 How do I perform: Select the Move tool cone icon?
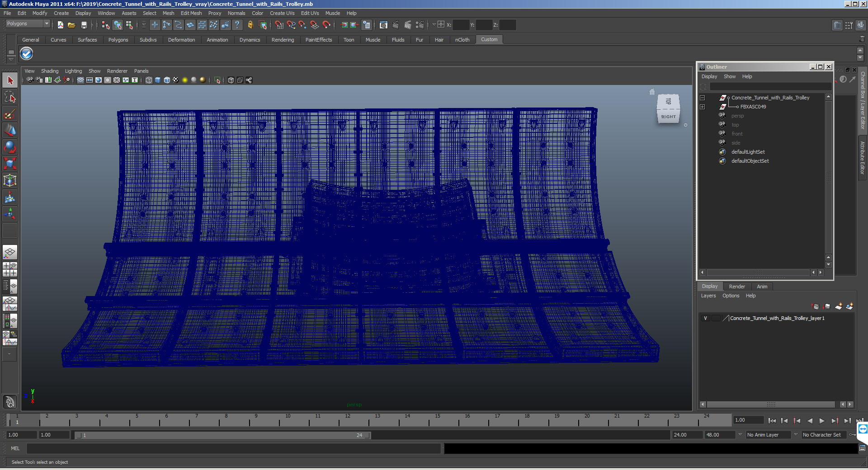click(x=10, y=131)
